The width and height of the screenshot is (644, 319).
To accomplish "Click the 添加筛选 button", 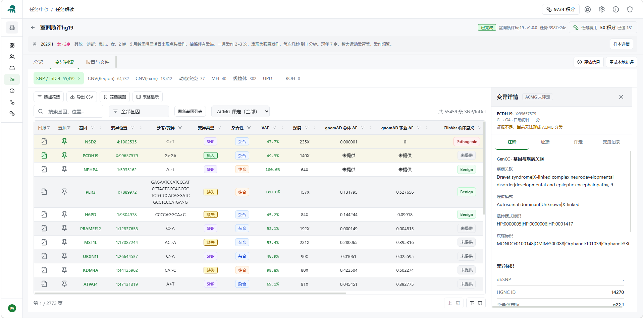I will pos(49,97).
